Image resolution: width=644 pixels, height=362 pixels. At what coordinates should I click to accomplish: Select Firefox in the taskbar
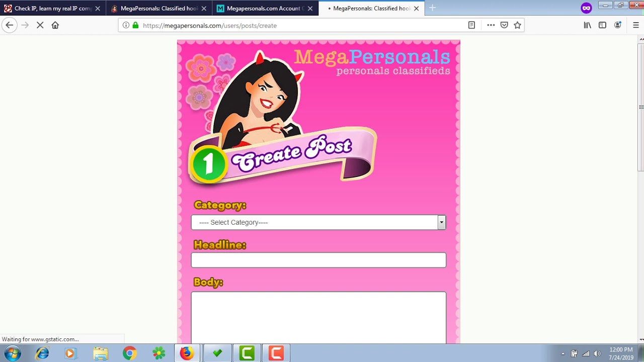[187, 353]
